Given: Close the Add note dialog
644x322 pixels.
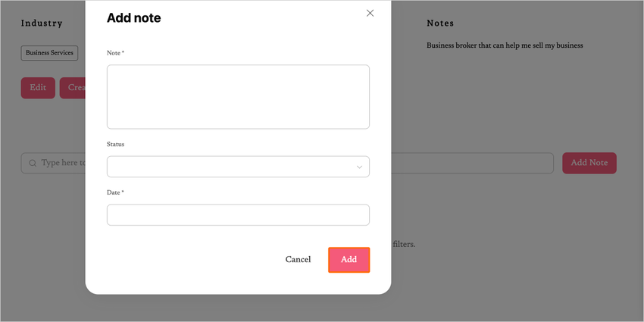Looking at the screenshot, I should click(370, 13).
